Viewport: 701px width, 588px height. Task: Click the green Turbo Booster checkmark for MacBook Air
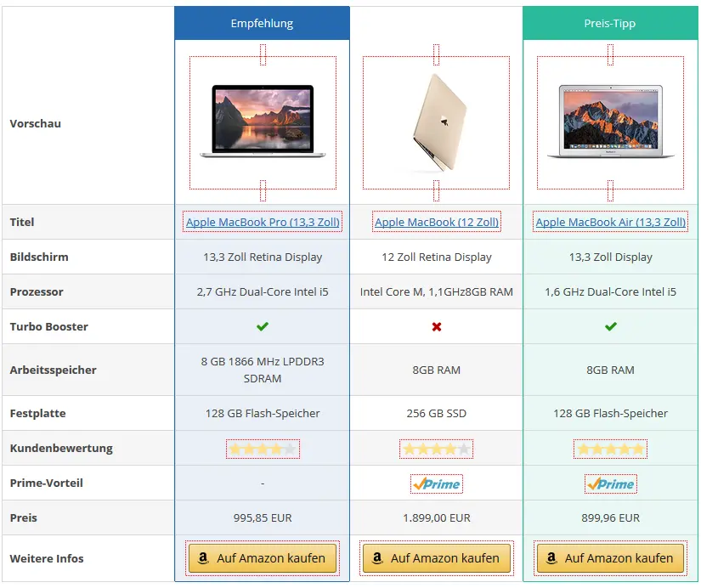611,326
